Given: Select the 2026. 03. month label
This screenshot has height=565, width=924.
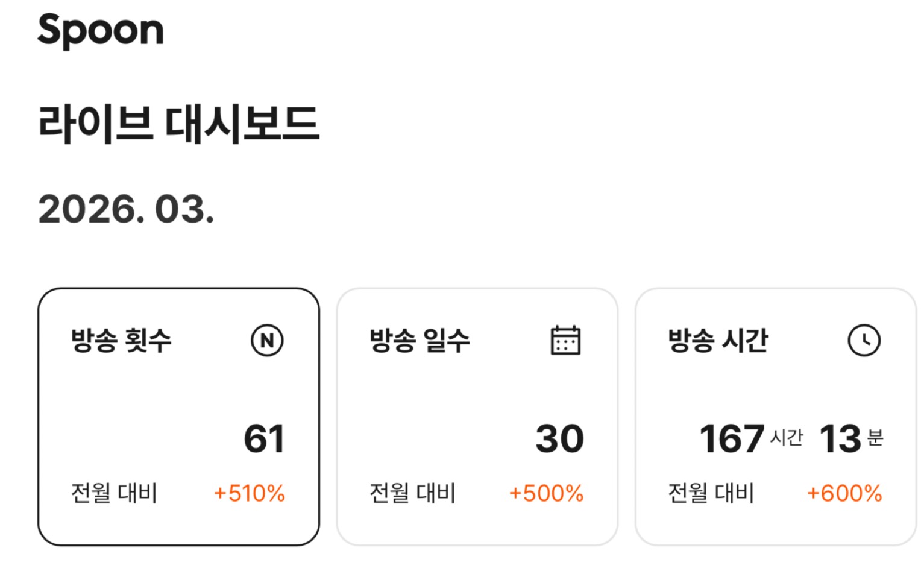Looking at the screenshot, I should 126,210.
